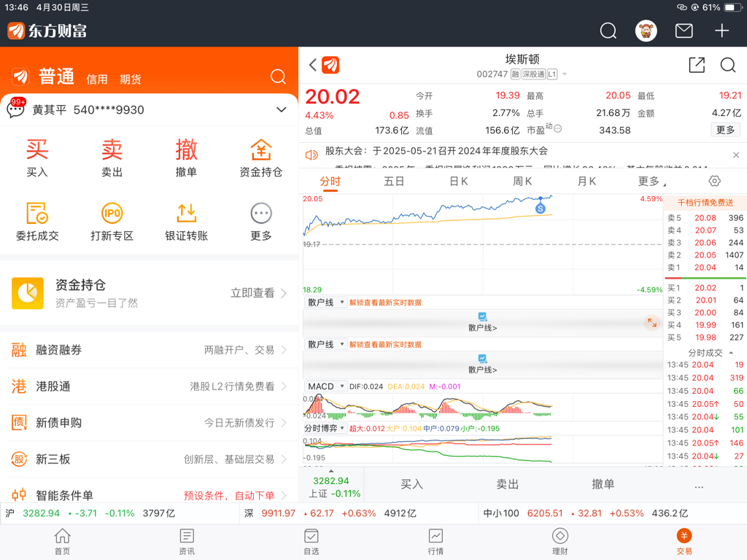The height and width of the screenshot is (560, 747).
Task: Open the chat messages icon with 99+ badge
Action: [x=16, y=108]
